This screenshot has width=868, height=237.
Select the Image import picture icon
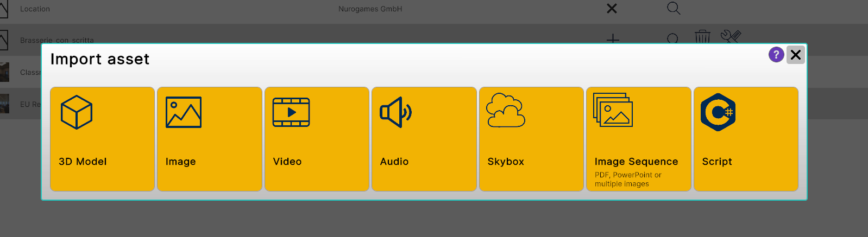[184, 112]
